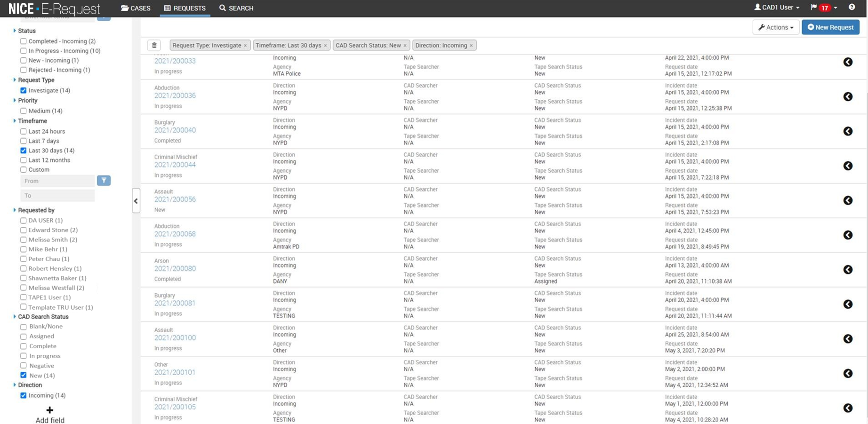
Task: Remove the Direction: Incoming filter tag
Action: tap(471, 46)
